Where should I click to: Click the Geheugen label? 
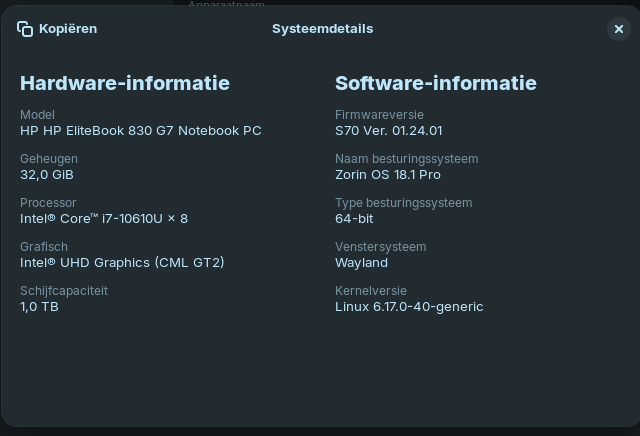point(49,159)
